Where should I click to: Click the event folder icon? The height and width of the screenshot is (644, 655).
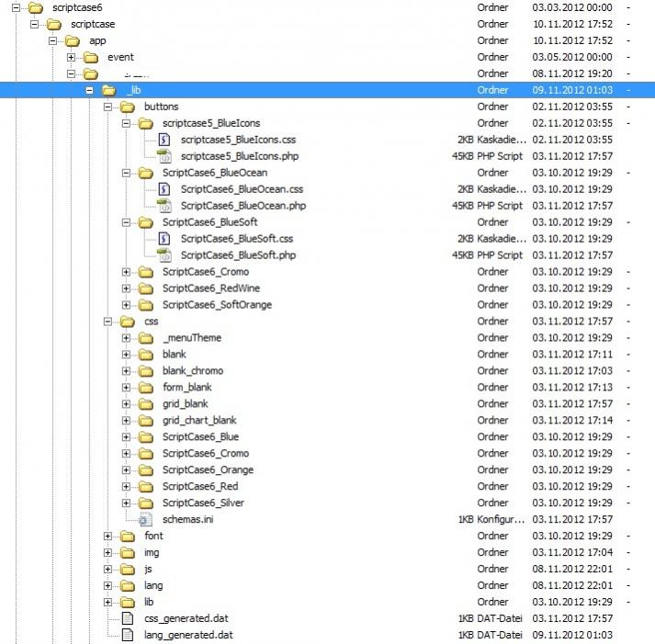pos(91,57)
